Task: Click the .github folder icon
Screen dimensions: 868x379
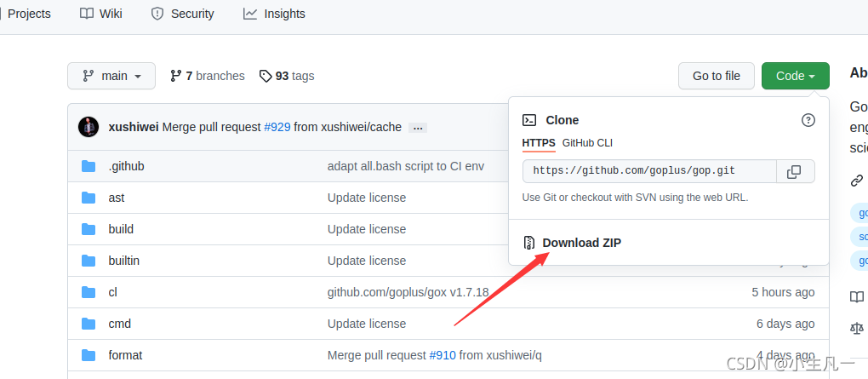Action: pyautogui.click(x=89, y=166)
